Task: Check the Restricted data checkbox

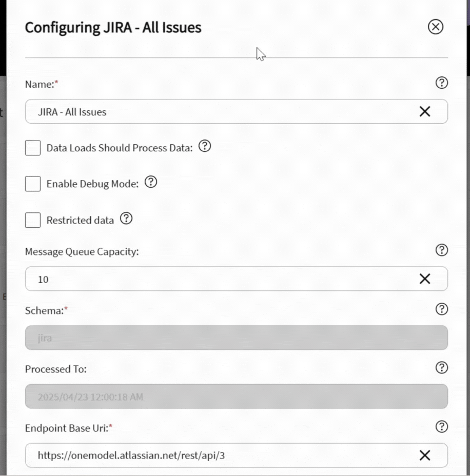Action: [x=33, y=220]
